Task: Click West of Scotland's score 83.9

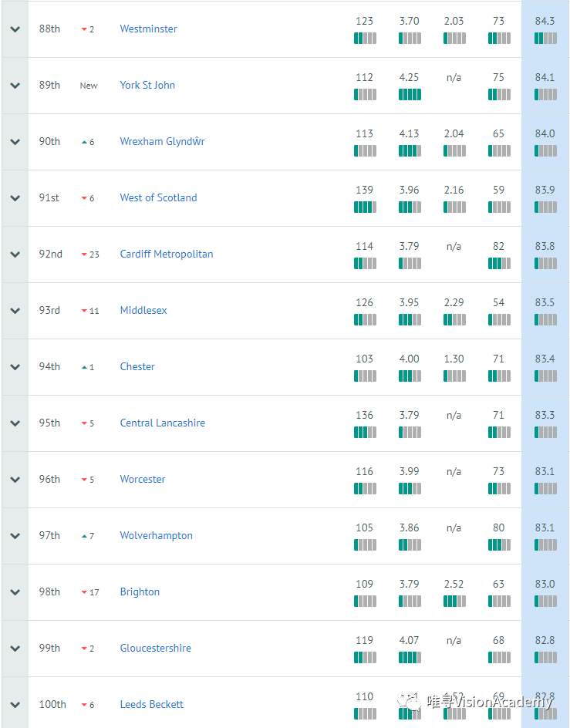Action: click(x=545, y=190)
